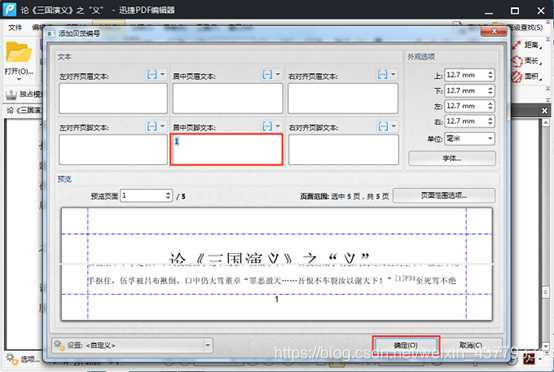Close the Add Bates Numbering dialog
Viewport: 554px width, 372px height.
[x=494, y=31]
